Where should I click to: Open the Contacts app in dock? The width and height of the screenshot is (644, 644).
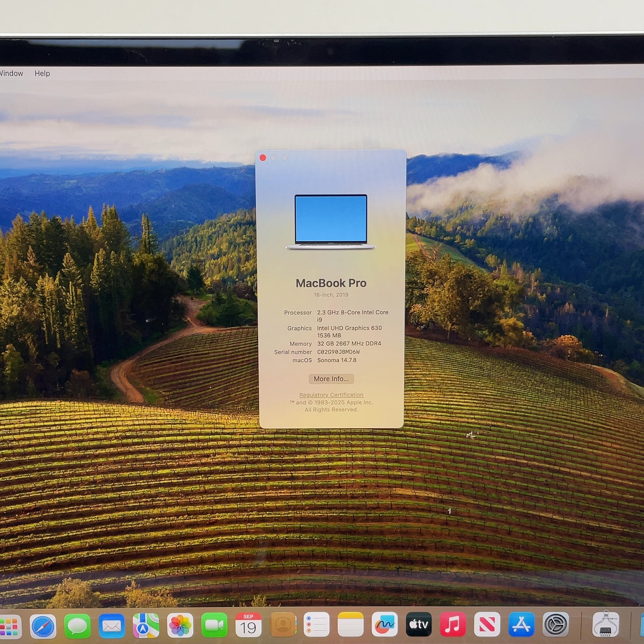[283, 626]
